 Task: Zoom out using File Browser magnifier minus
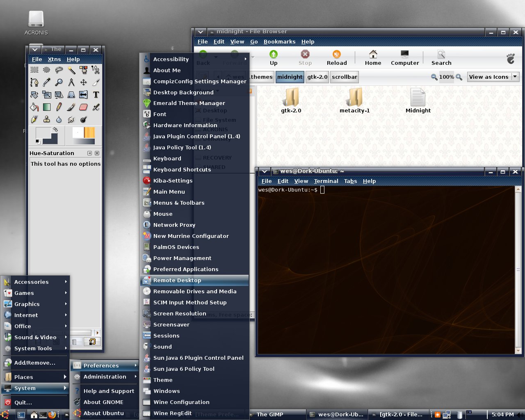point(434,77)
